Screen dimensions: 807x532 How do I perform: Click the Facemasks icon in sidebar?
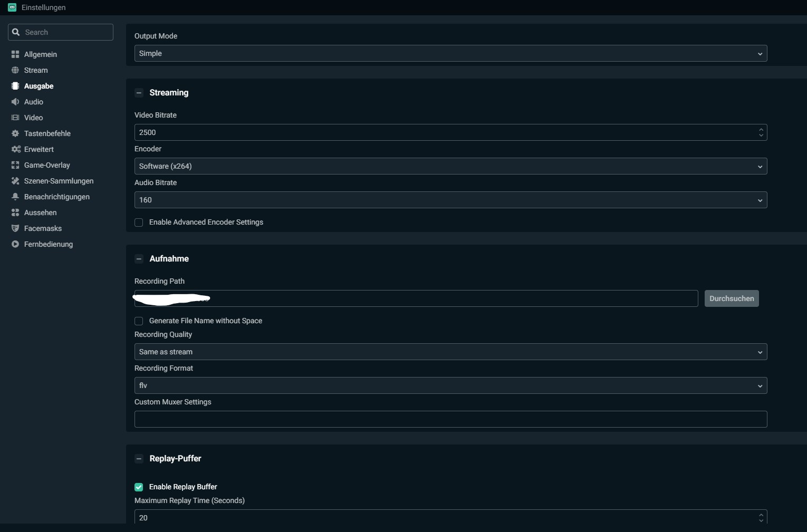pyautogui.click(x=15, y=228)
